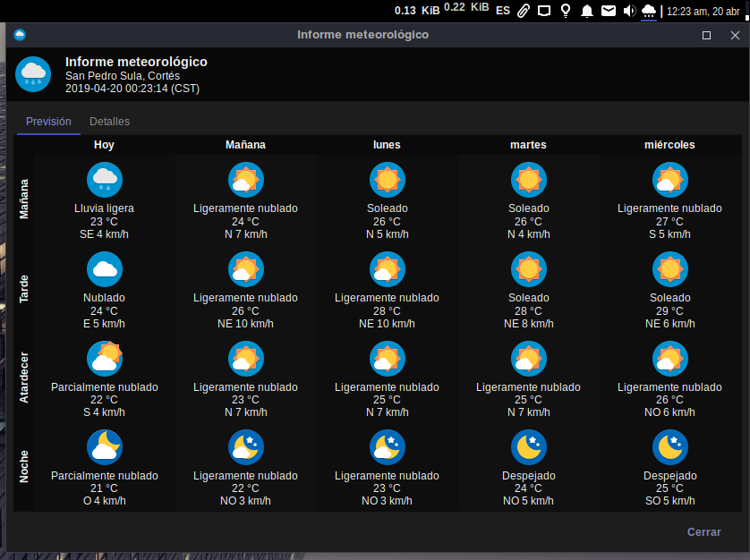This screenshot has height=560, width=750.
Task: Click miércoles Atardecer icon at 26 °C
Action: [x=670, y=359]
